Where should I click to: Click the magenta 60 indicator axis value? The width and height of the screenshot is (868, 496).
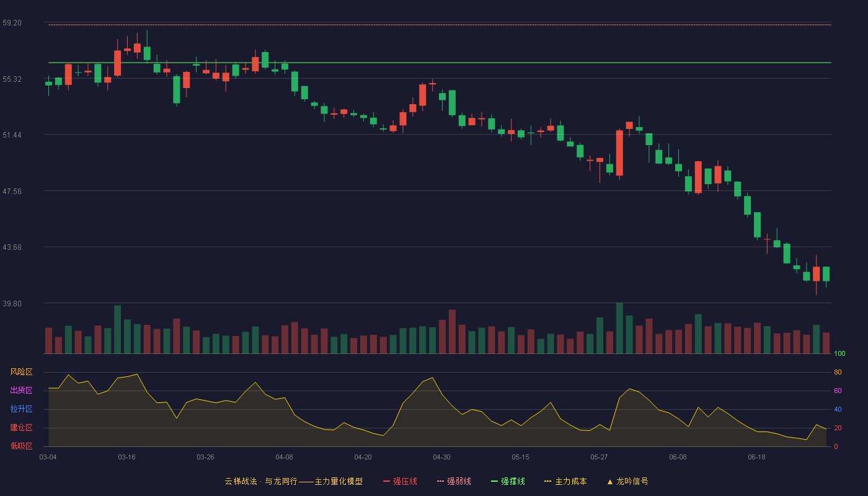pyautogui.click(x=838, y=391)
